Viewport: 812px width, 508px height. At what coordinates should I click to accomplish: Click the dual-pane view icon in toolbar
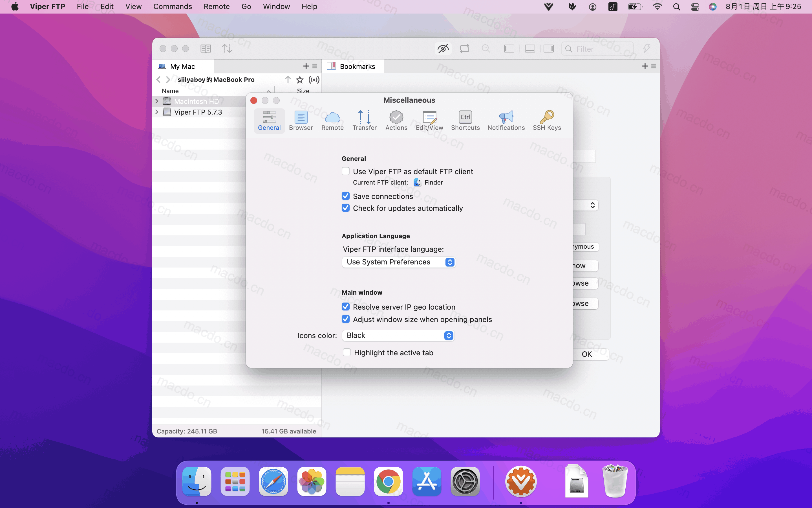(x=206, y=49)
